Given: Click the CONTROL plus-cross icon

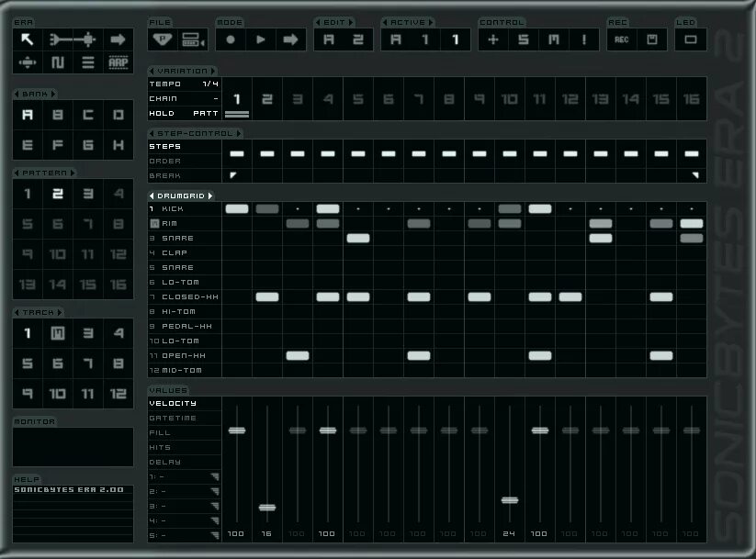Looking at the screenshot, I should click(x=493, y=39).
